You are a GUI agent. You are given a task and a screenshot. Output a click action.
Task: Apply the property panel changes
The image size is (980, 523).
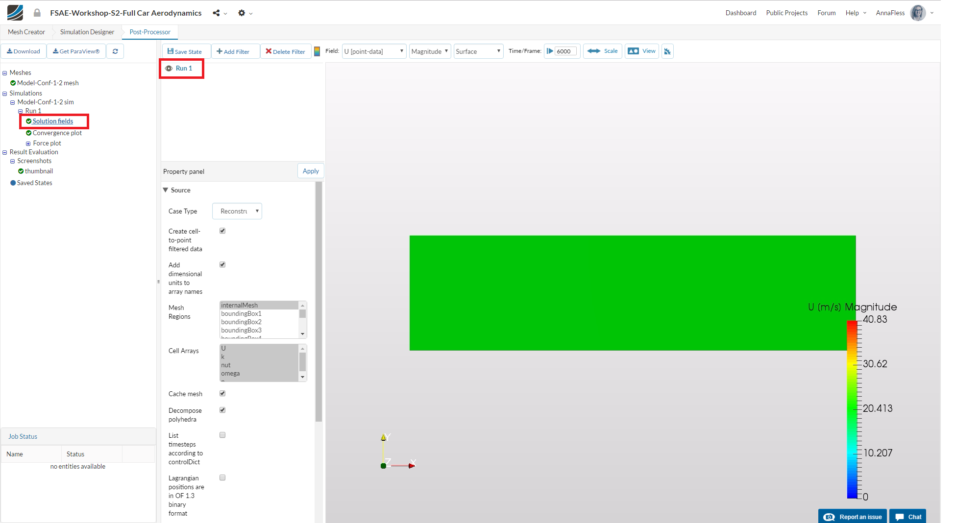click(x=311, y=171)
